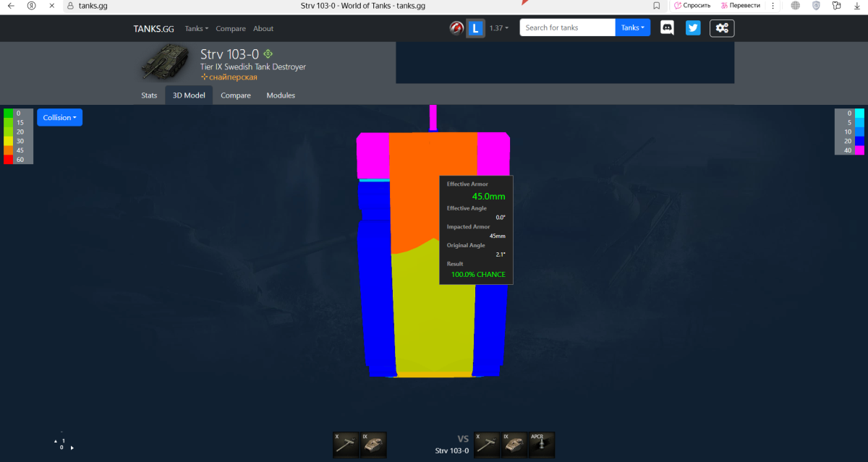Click the globe icon in browser toolbar

pyautogui.click(x=796, y=5)
